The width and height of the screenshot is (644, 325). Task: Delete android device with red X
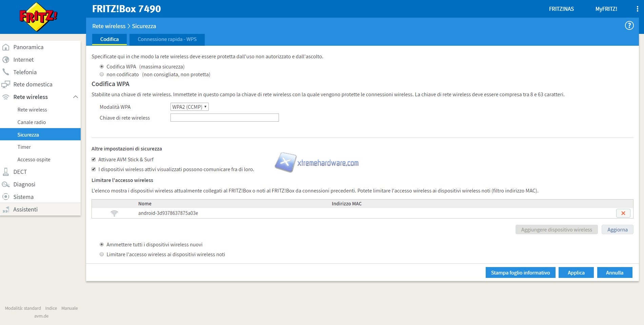tap(623, 213)
